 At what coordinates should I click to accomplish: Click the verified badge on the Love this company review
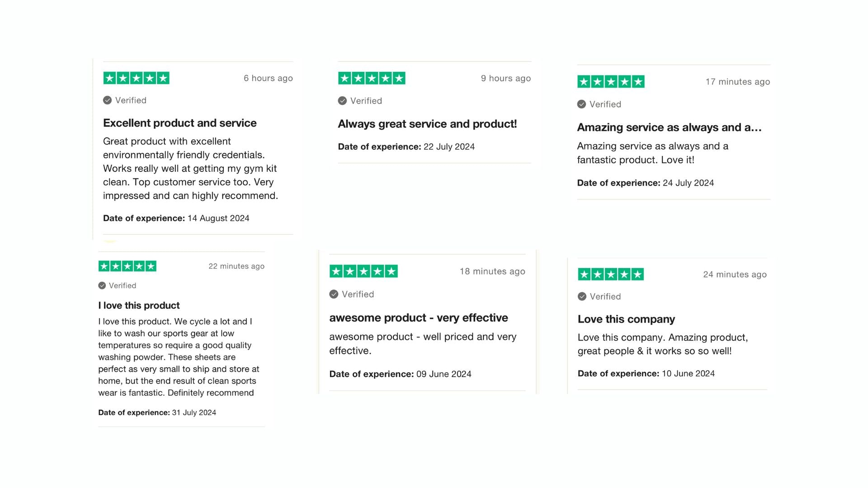tap(582, 296)
